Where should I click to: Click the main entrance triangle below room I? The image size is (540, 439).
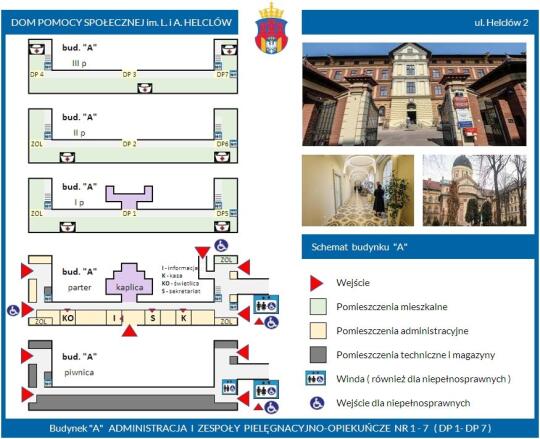(x=130, y=331)
